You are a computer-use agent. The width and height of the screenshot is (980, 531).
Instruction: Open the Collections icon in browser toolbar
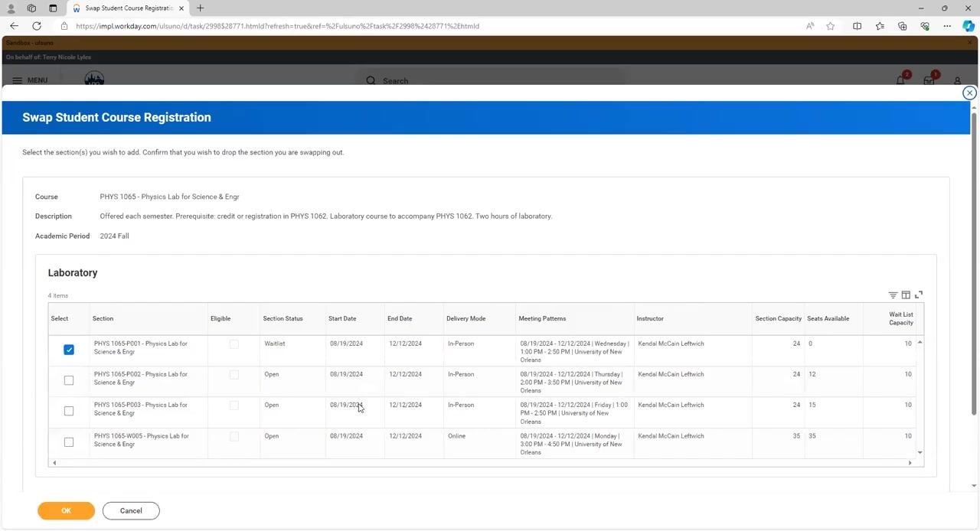[903, 26]
